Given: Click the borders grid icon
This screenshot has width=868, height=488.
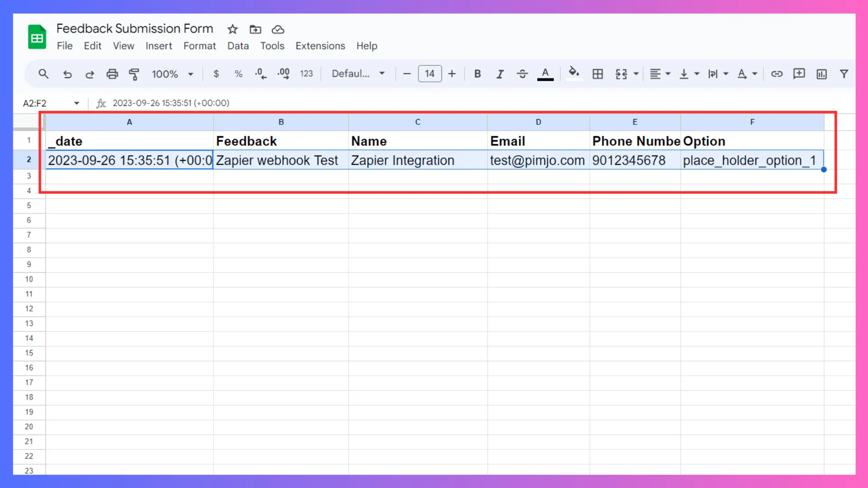Looking at the screenshot, I should point(598,74).
